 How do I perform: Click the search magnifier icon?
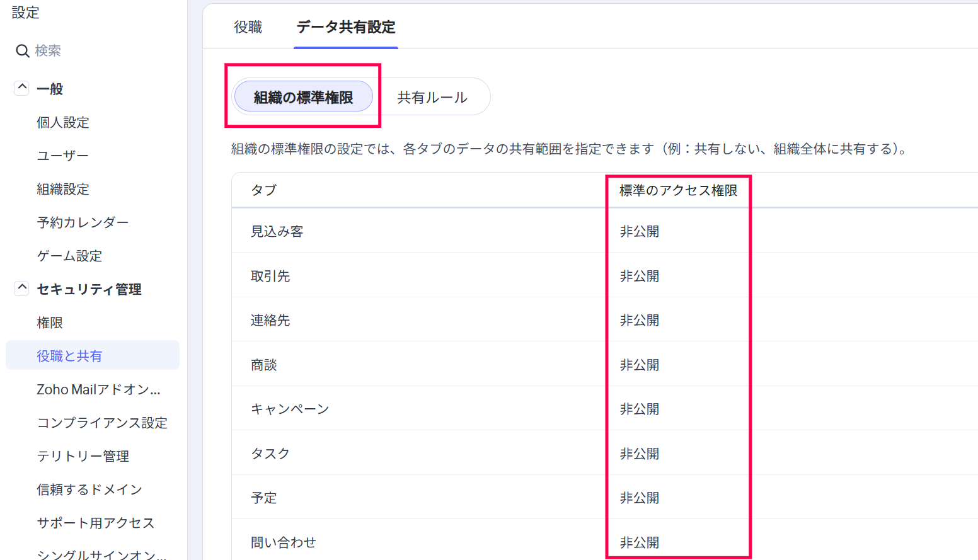[23, 51]
